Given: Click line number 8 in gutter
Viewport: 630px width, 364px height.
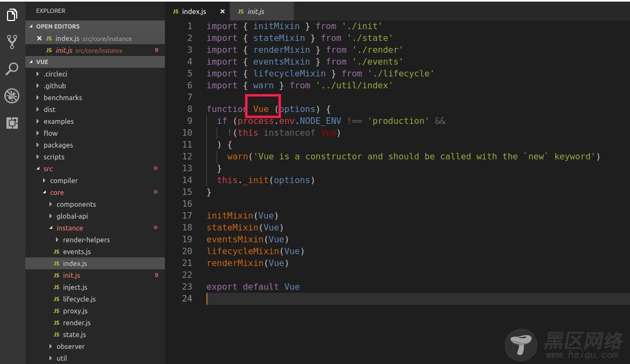Looking at the screenshot, I should (190, 109).
